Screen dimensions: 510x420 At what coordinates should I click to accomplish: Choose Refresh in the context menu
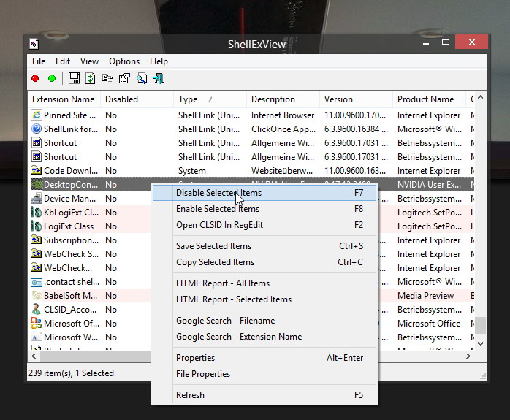(x=264, y=395)
